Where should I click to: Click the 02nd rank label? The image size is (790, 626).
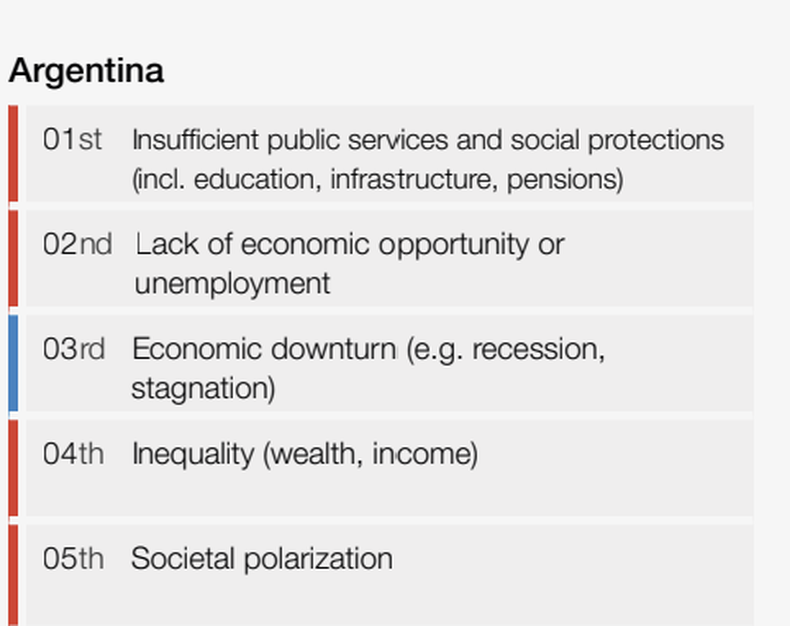pos(78,244)
